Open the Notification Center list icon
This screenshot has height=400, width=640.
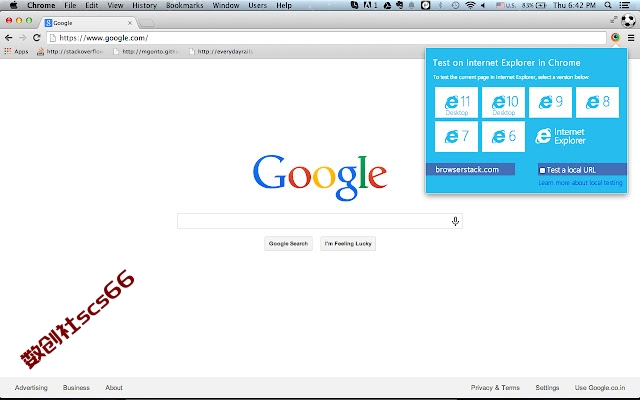pos(624,5)
